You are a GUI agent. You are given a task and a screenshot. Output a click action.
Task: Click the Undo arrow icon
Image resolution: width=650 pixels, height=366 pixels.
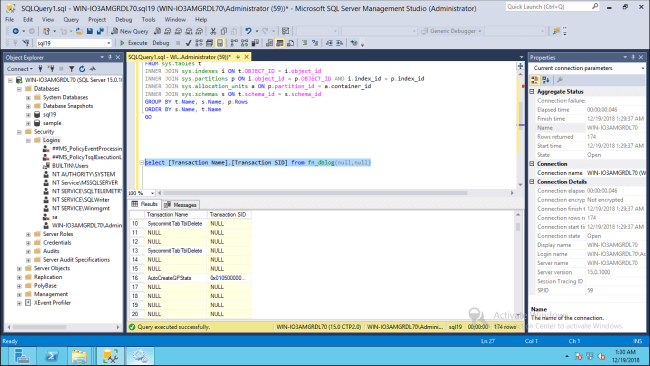pyautogui.click(x=248, y=31)
